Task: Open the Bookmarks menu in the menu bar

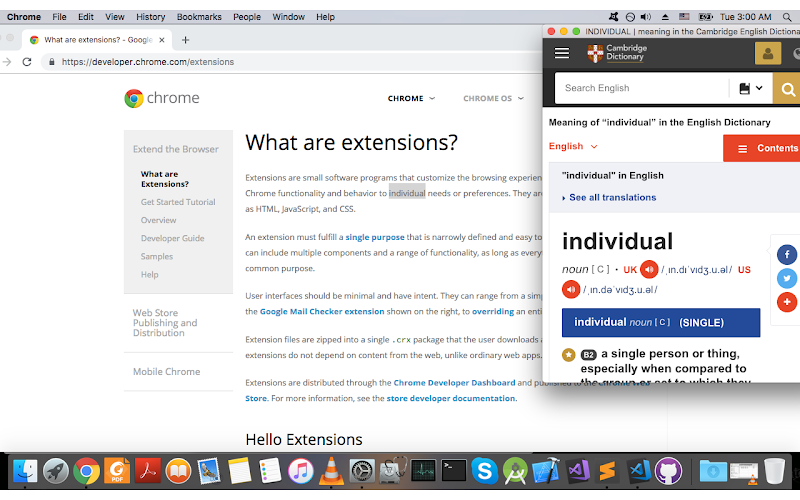Action: point(199,17)
